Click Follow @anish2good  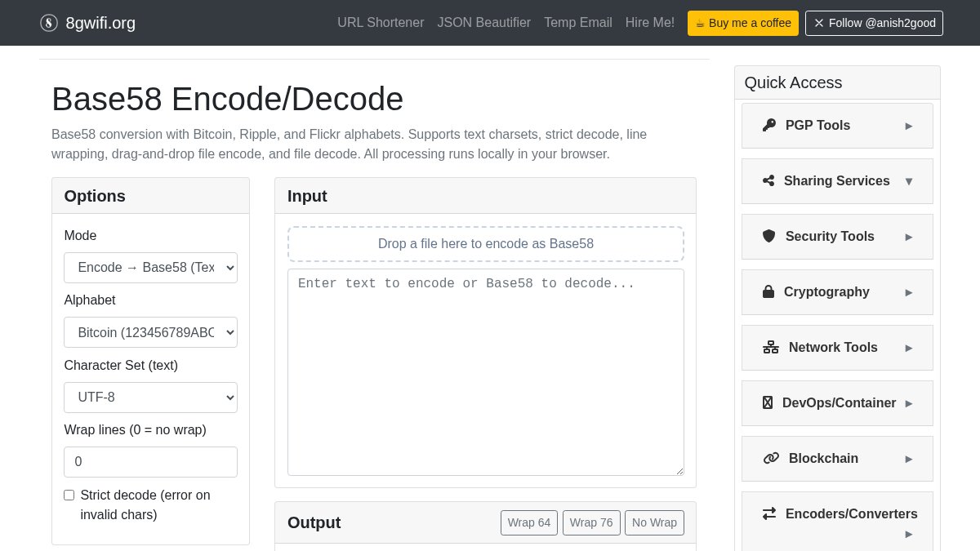874,23
